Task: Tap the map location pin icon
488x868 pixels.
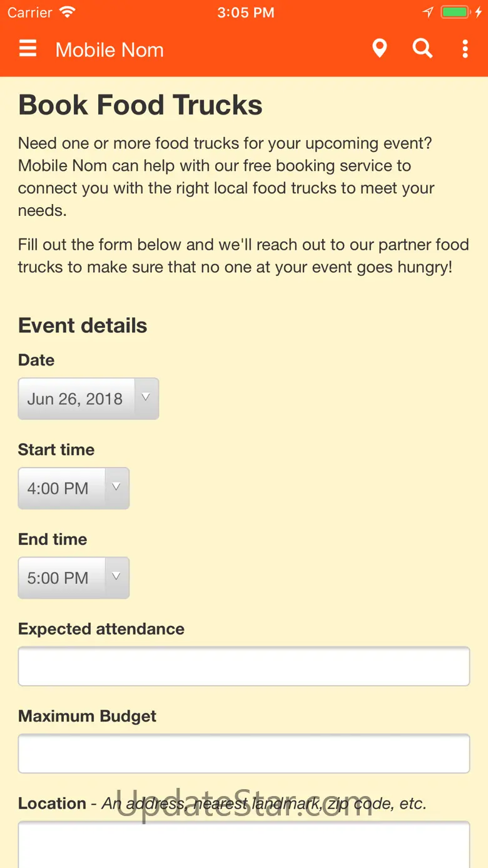Action: coord(379,49)
